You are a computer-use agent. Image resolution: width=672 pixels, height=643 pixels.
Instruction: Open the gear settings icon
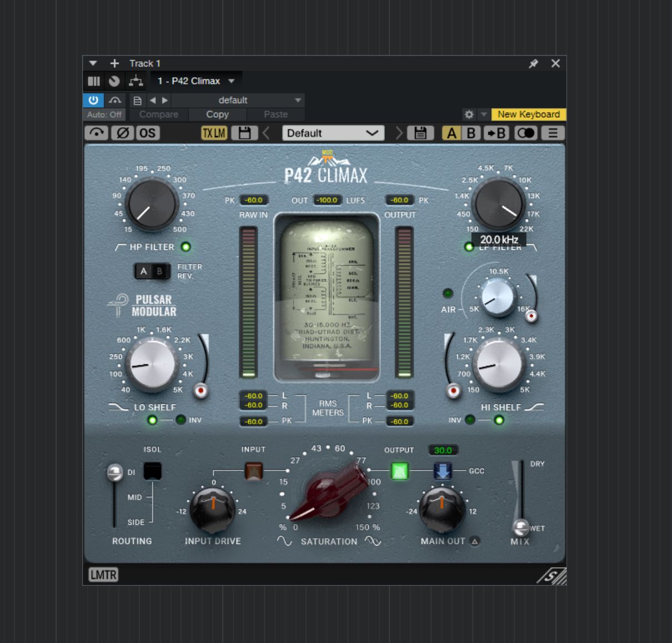point(469,114)
